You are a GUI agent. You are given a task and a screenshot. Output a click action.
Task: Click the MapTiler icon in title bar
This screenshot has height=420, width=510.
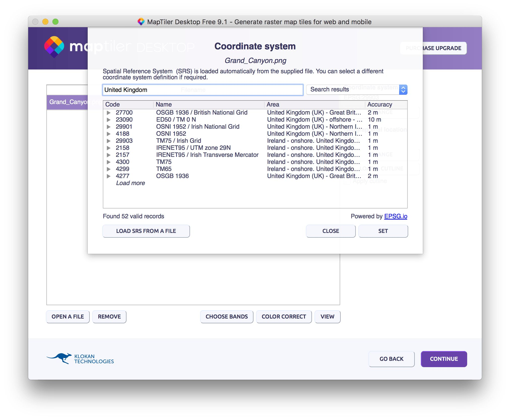[x=141, y=22]
